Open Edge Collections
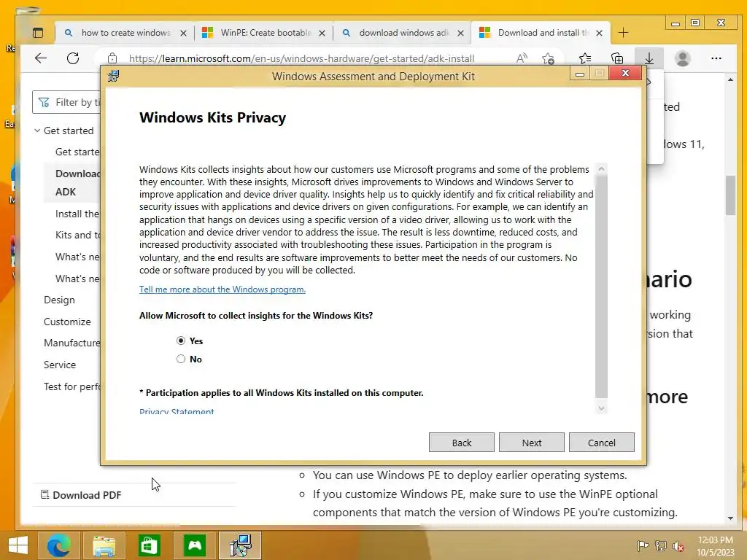The image size is (747, 560). (x=617, y=58)
